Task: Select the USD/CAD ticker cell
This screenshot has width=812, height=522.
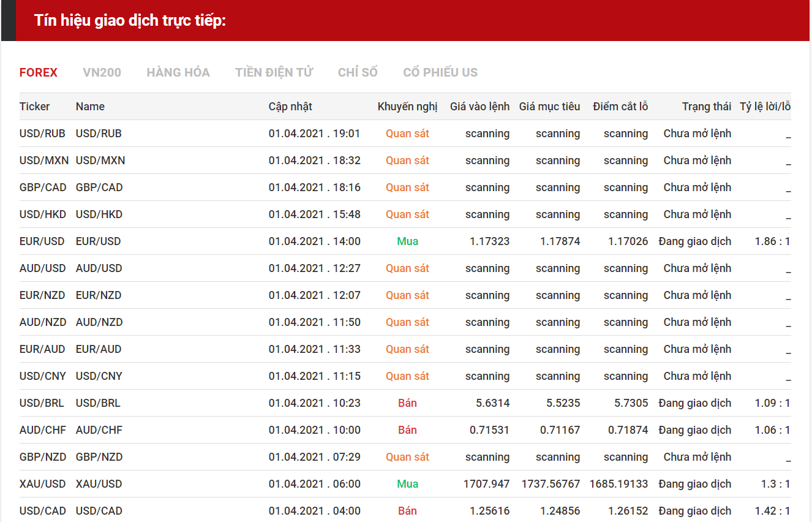Action: 43,511
